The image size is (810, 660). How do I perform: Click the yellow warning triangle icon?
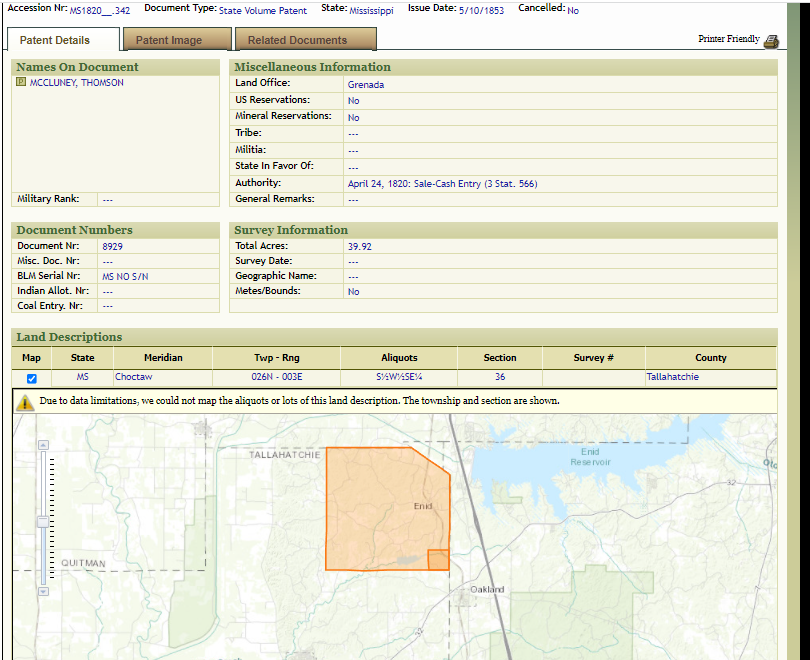(25, 402)
